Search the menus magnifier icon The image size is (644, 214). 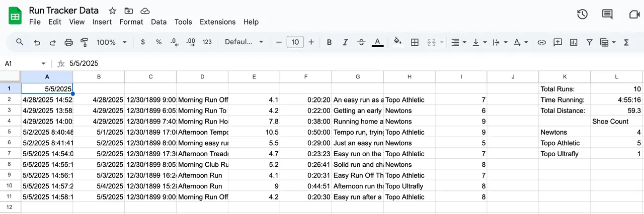[20, 42]
